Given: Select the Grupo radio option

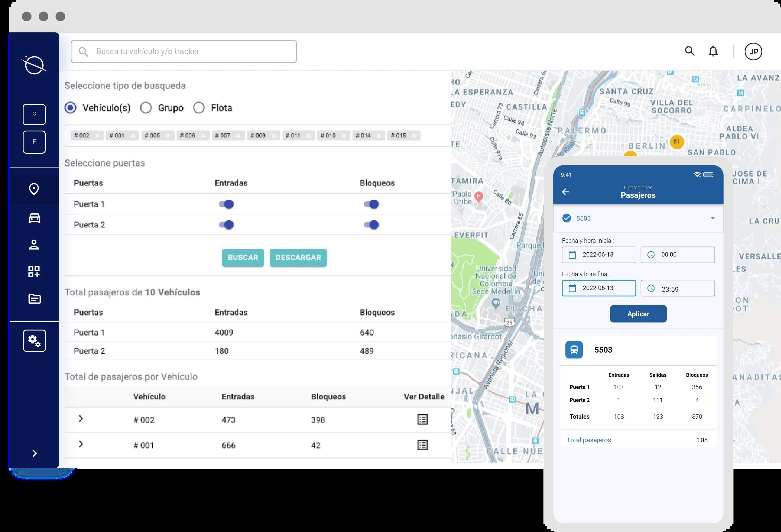Looking at the screenshot, I should point(146,108).
